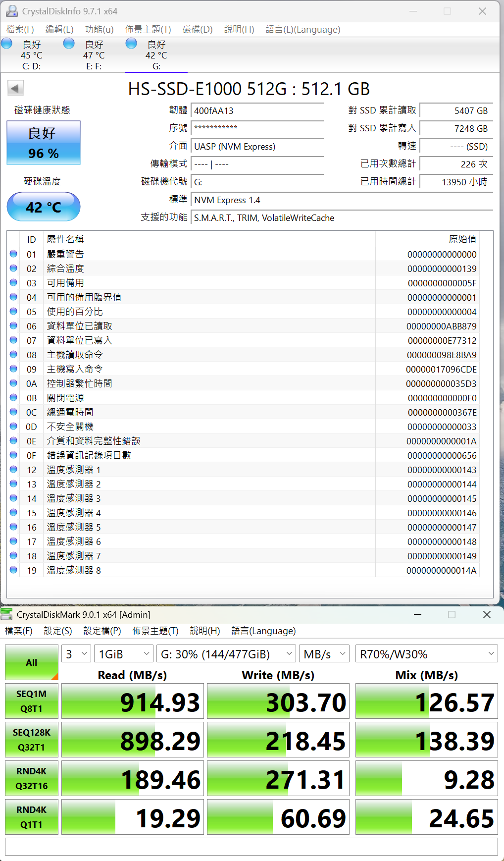Run the RND4K Q1T1 test
Screen dimensions: 504x861
pos(32,817)
